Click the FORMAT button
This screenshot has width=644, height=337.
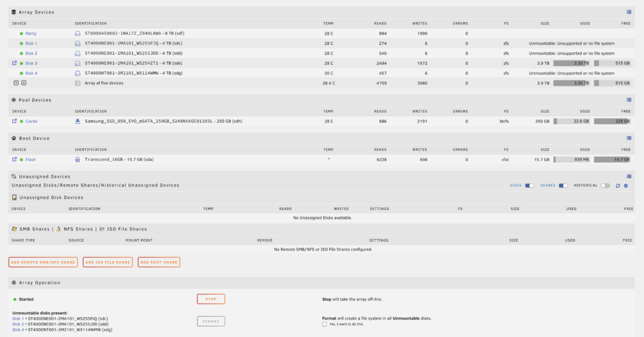click(211, 322)
